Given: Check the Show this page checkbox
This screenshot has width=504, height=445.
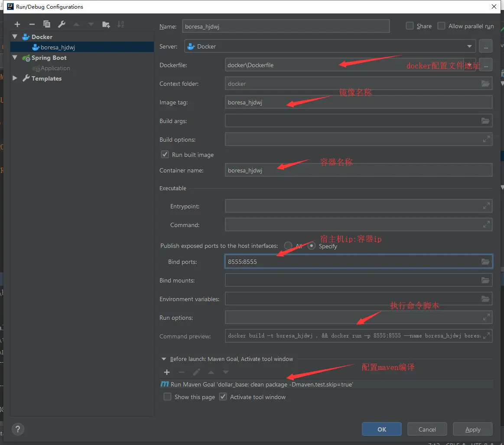Looking at the screenshot, I should tap(167, 397).
